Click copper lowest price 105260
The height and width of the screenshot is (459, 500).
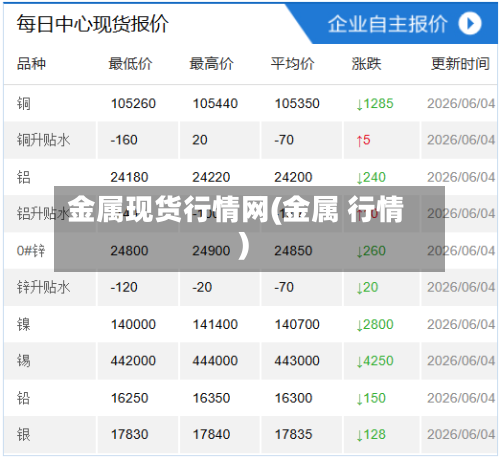[x=133, y=103]
